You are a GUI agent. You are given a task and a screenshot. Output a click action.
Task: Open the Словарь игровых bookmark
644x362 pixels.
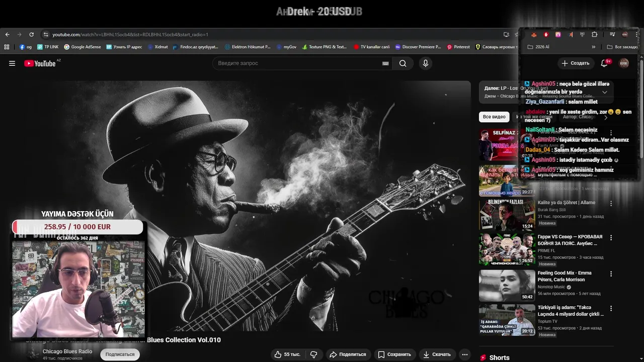(497, 47)
